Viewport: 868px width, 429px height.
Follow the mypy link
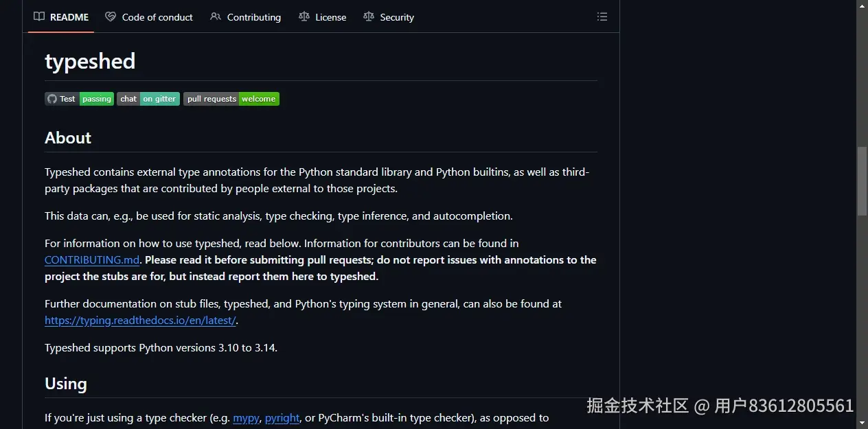click(x=246, y=418)
